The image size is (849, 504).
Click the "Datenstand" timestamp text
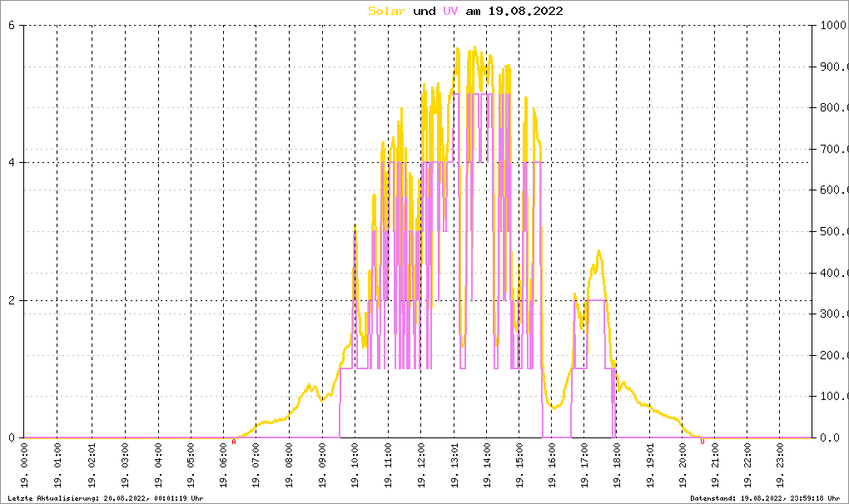coord(765,498)
